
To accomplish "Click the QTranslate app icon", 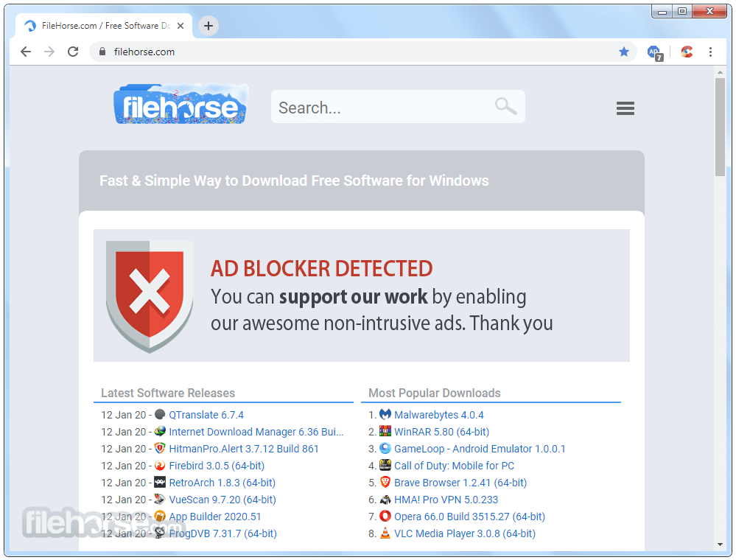I will pyautogui.click(x=160, y=414).
